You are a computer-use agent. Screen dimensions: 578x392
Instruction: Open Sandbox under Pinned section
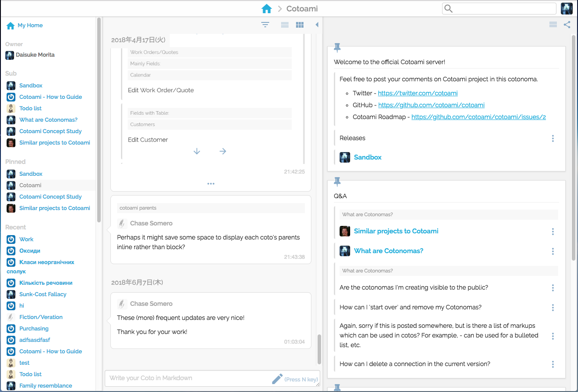(x=31, y=174)
